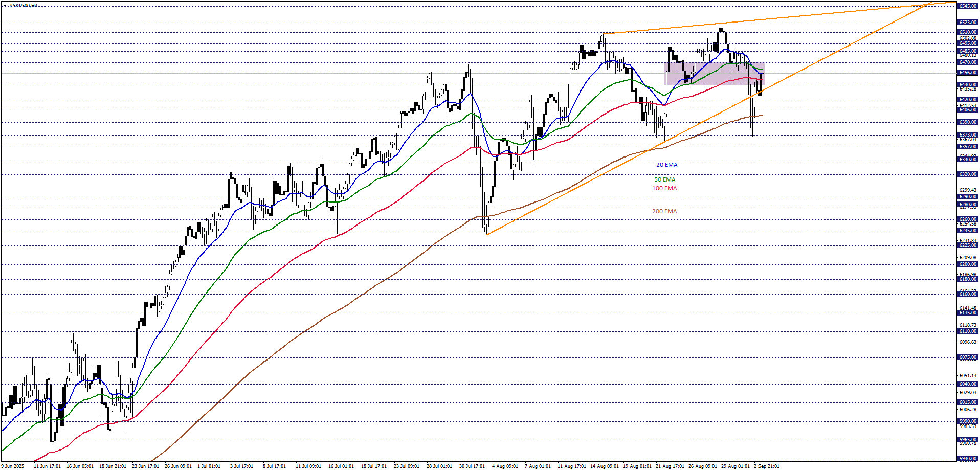Click the 6420.00 price level label
Viewport: 980px width, 472px height.
967,100
